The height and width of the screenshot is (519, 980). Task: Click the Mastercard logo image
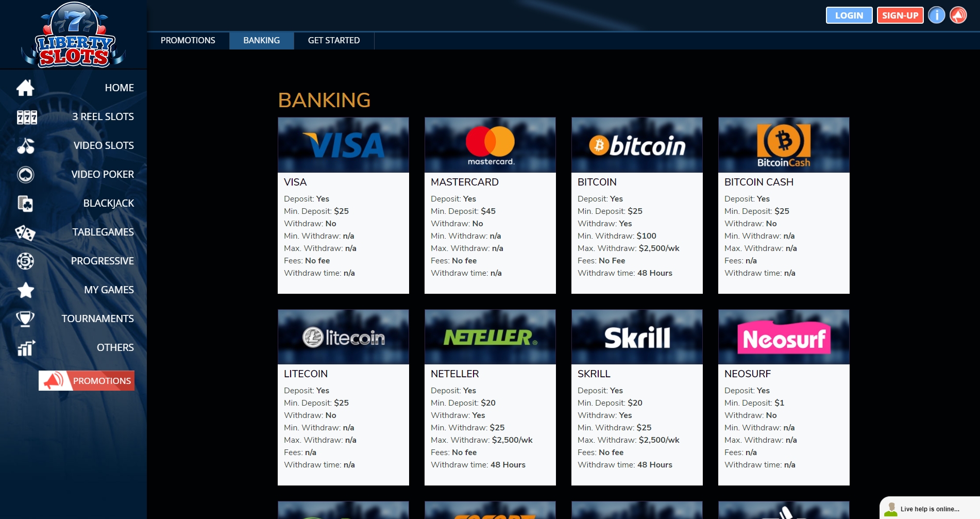(x=490, y=145)
